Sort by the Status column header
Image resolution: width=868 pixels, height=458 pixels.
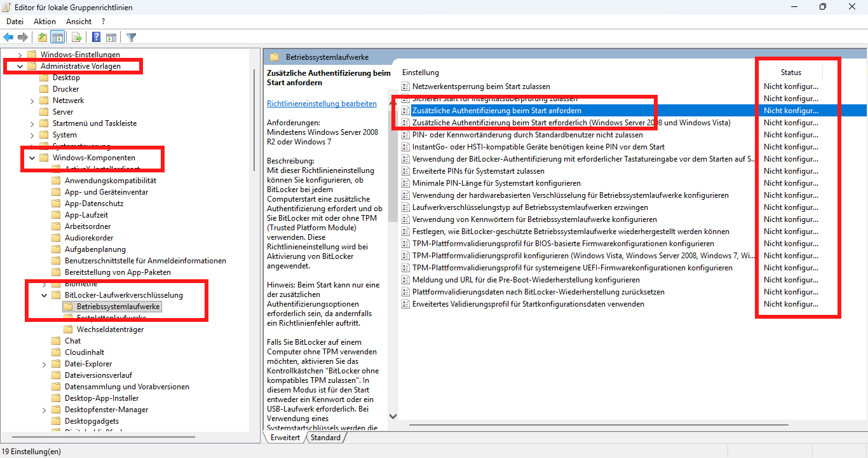pos(790,73)
